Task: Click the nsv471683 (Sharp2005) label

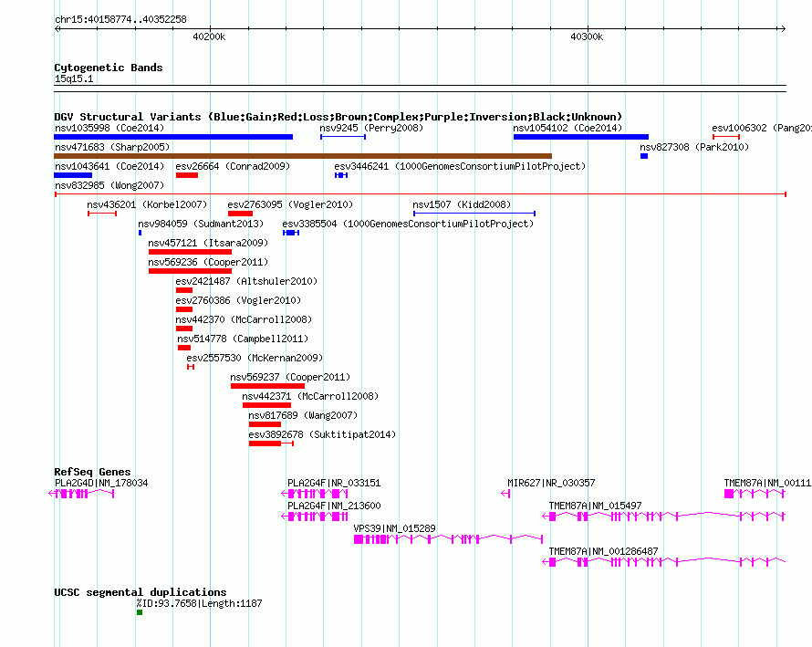Action: (112, 147)
